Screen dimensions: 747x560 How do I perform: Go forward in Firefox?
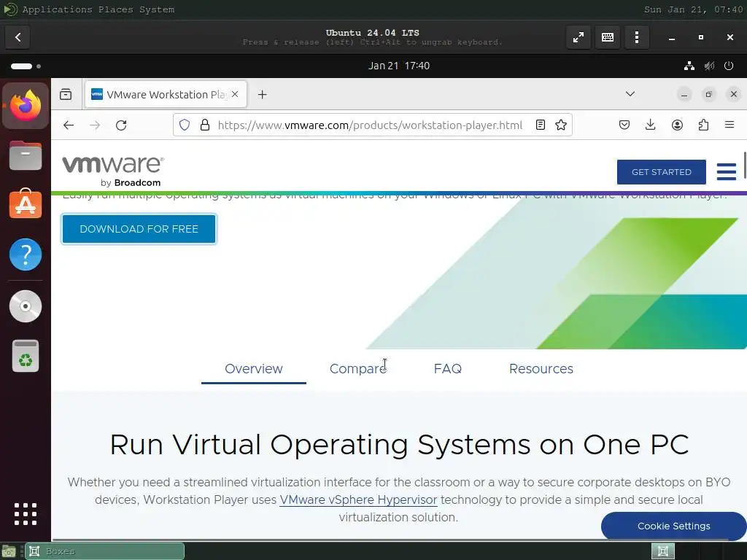point(95,125)
